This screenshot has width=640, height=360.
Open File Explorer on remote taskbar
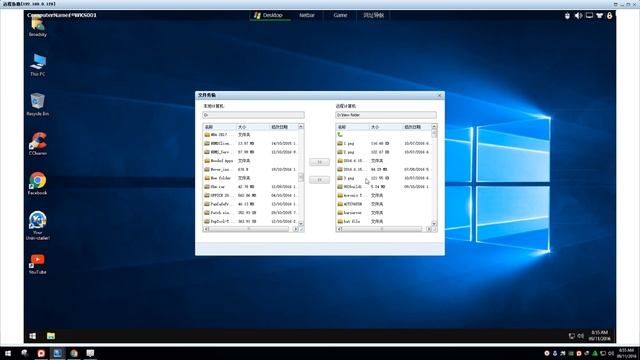(x=51, y=336)
